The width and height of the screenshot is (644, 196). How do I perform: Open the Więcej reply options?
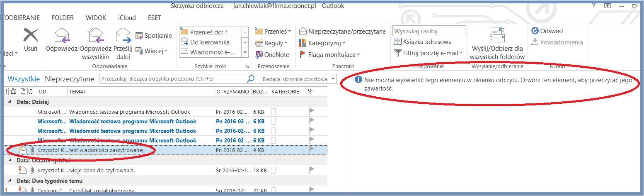point(151,51)
